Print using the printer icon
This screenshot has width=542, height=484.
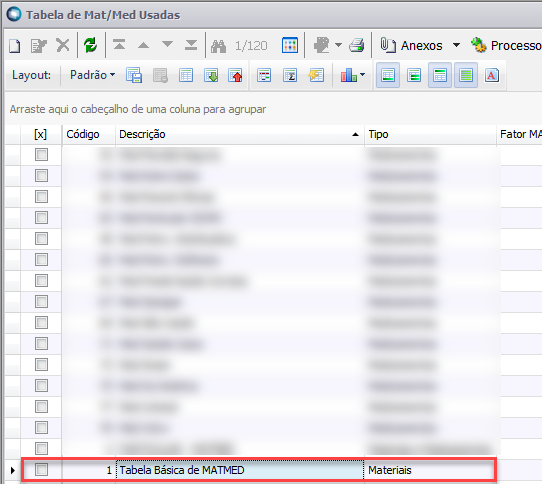click(x=357, y=45)
